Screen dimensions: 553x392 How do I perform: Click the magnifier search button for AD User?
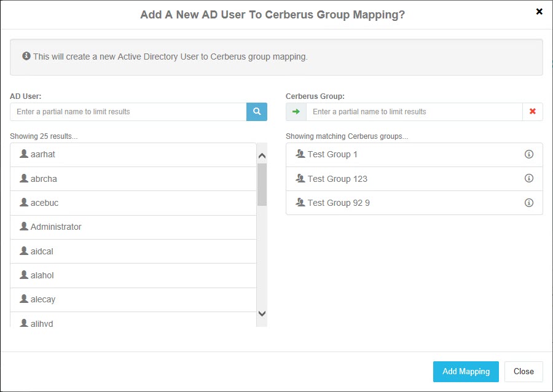(x=257, y=112)
